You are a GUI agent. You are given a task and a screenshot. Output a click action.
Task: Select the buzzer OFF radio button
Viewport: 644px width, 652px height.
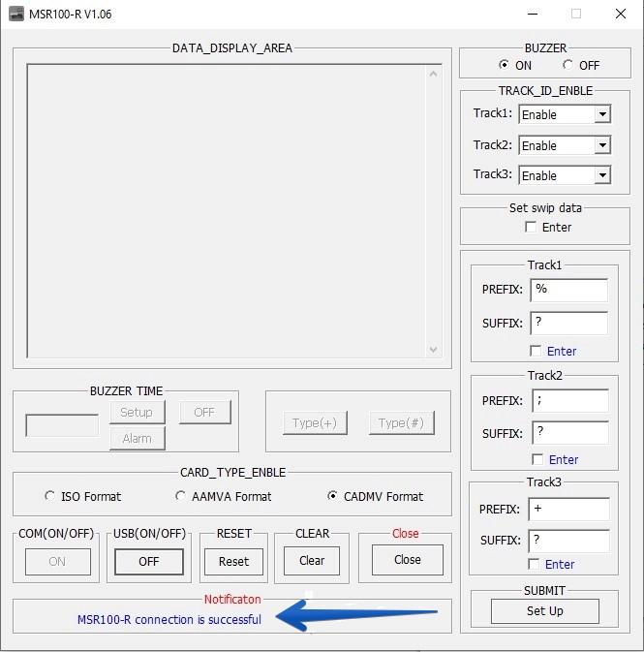click(567, 65)
